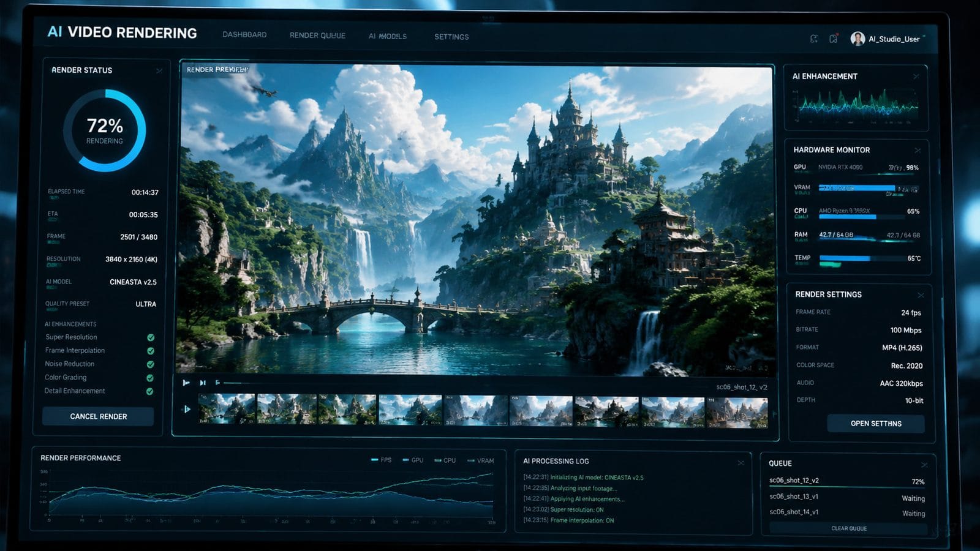Image resolution: width=980 pixels, height=551 pixels.
Task: Close the Render Settings panel
Action: pos(921,295)
